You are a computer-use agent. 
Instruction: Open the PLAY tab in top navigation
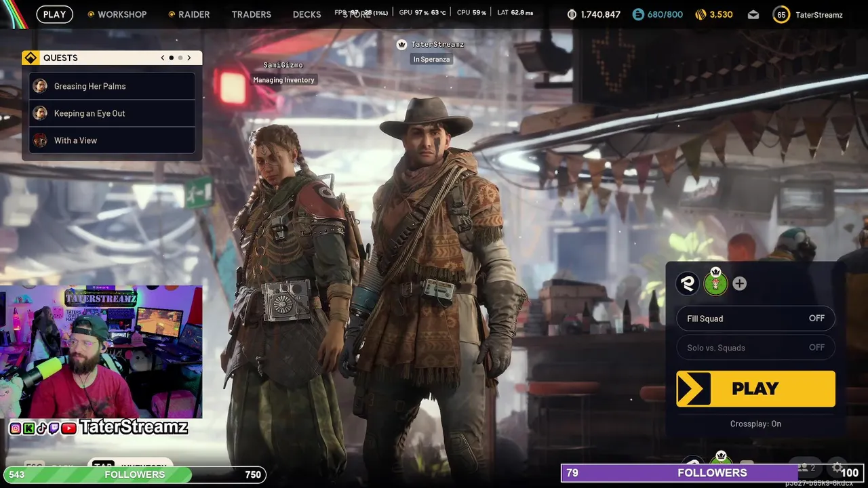pyautogui.click(x=54, y=14)
